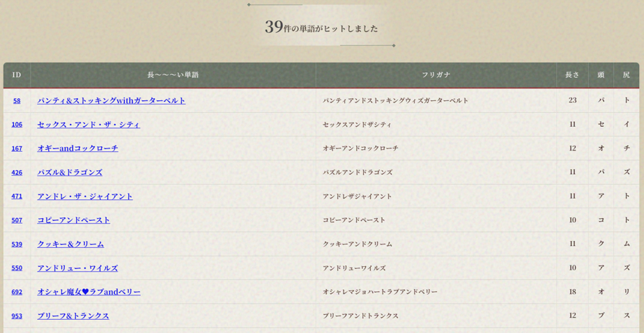Open the ブリーフ&トランクス word link
The width and height of the screenshot is (644, 333).
(73, 316)
